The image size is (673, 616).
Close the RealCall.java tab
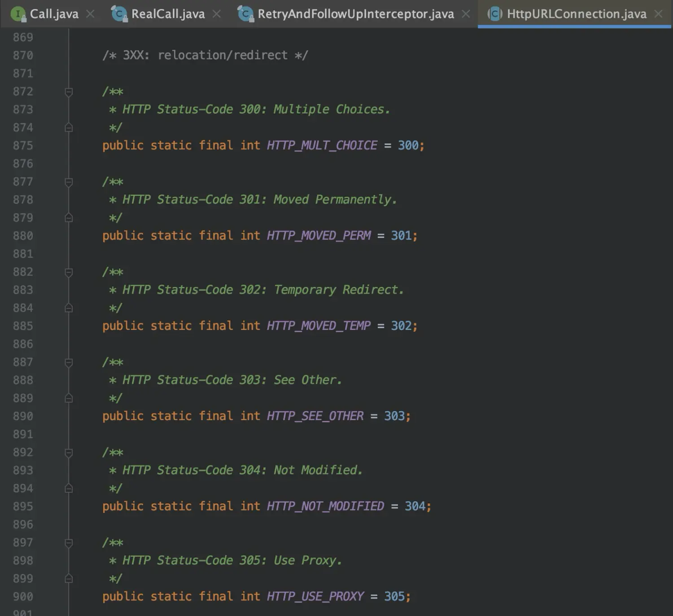coord(217,14)
